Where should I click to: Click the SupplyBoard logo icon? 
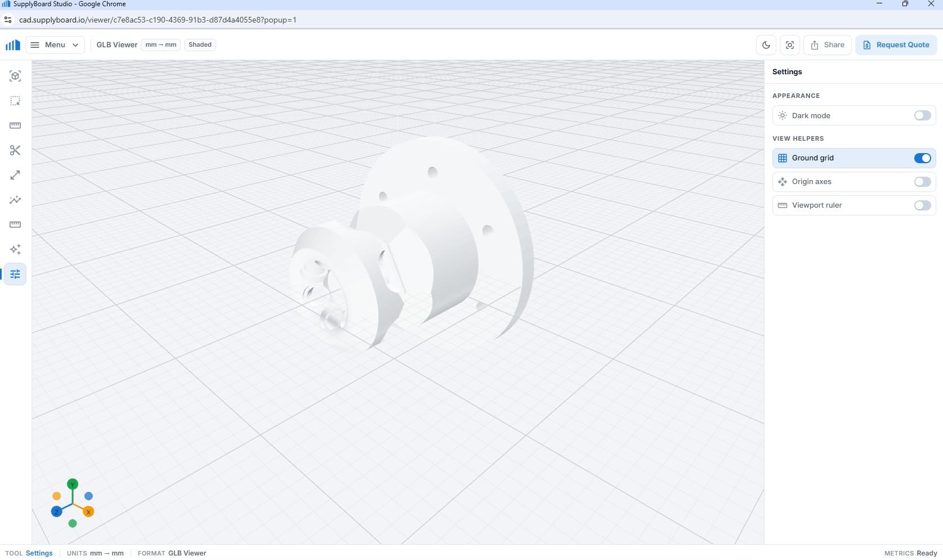[x=12, y=45]
